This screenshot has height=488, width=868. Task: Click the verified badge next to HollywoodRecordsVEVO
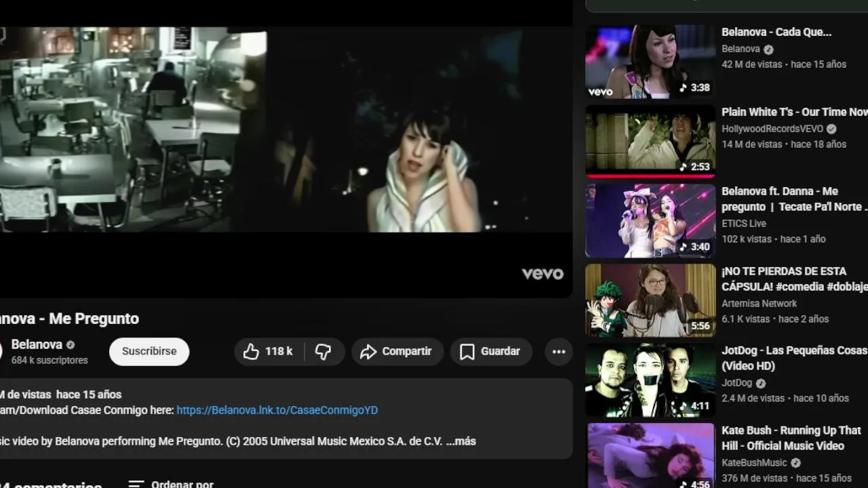831,129
